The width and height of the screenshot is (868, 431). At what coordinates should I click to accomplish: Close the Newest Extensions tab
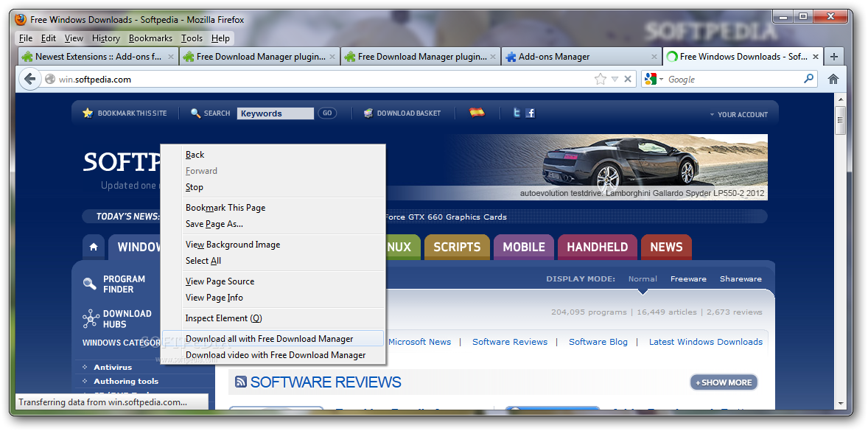[171, 57]
